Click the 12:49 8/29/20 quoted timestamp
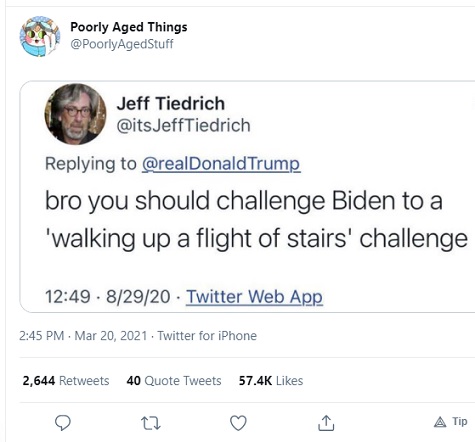The width and height of the screenshot is (475, 442). pos(108,297)
